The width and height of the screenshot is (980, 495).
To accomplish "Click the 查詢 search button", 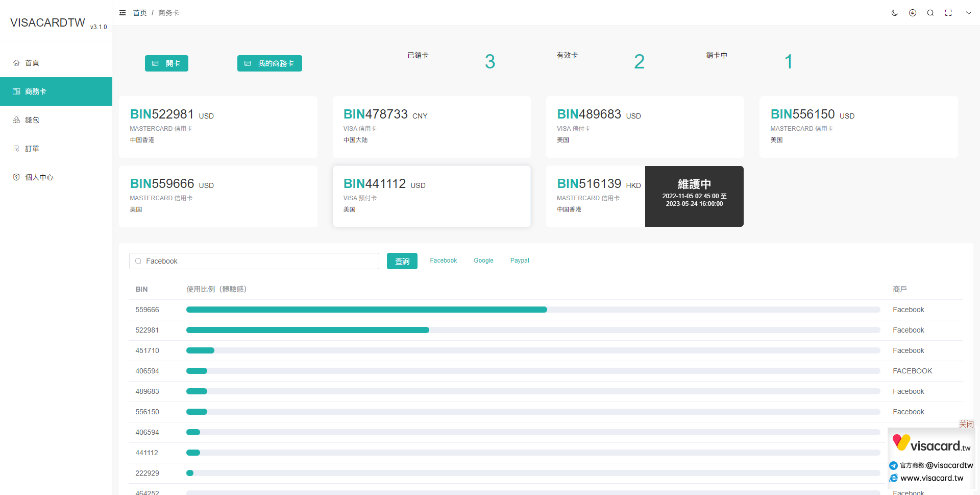I will [x=402, y=261].
